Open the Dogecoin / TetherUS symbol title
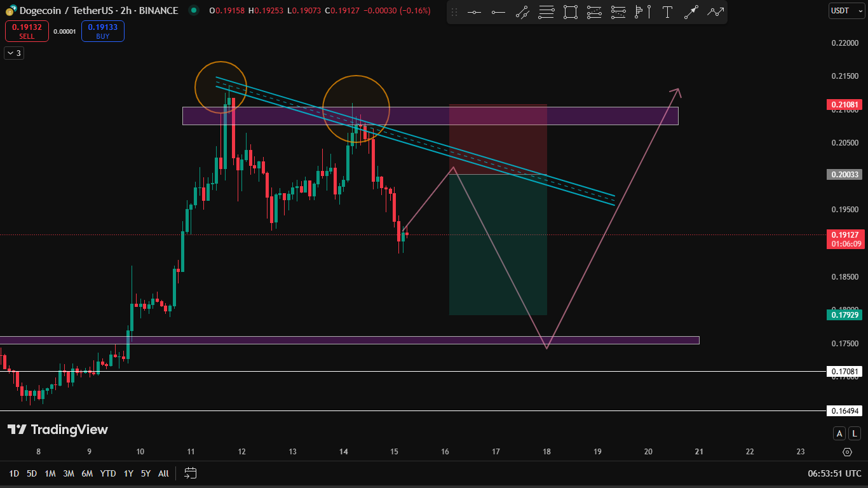This screenshot has height=488, width=868. coord(98,11)
